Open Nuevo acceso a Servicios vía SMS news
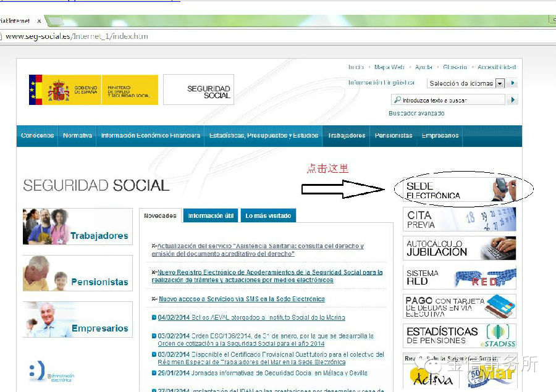Image resolution: width=556 pixels, height=392 pixels. click(x=242, y=299)
